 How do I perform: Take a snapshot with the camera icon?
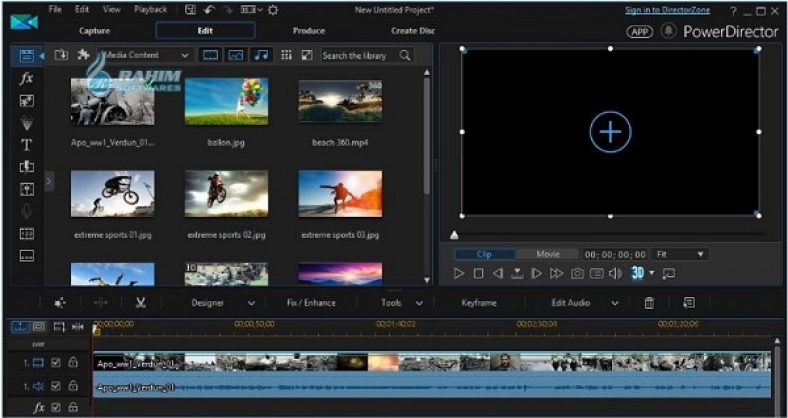pyautogui.click(x=577, y=273)
